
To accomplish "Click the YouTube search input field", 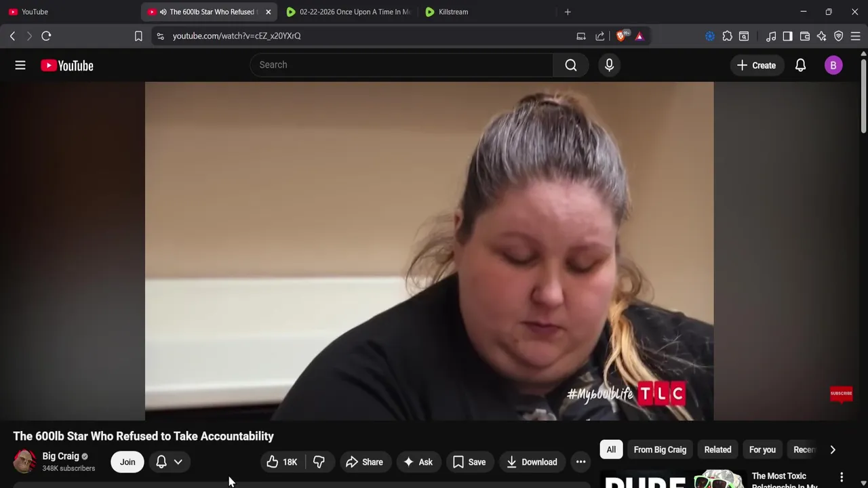I will click(401, 65).
